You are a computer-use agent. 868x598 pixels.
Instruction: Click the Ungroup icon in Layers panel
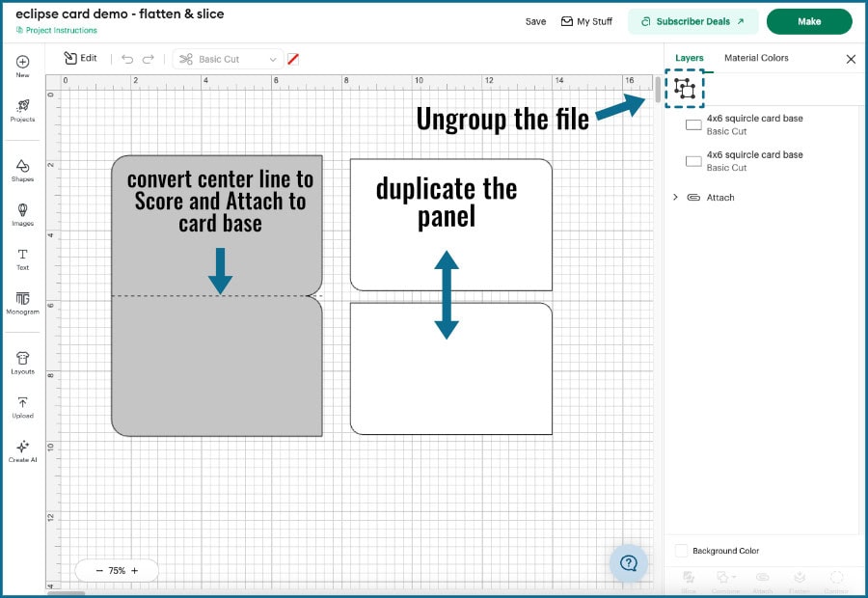pyautogui.click(x=685, y=88)
